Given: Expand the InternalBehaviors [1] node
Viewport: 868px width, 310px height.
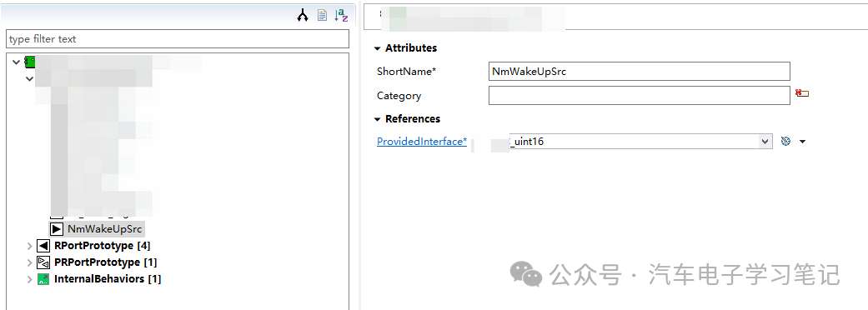Looking at the screenshot, I should pos(29,279).
